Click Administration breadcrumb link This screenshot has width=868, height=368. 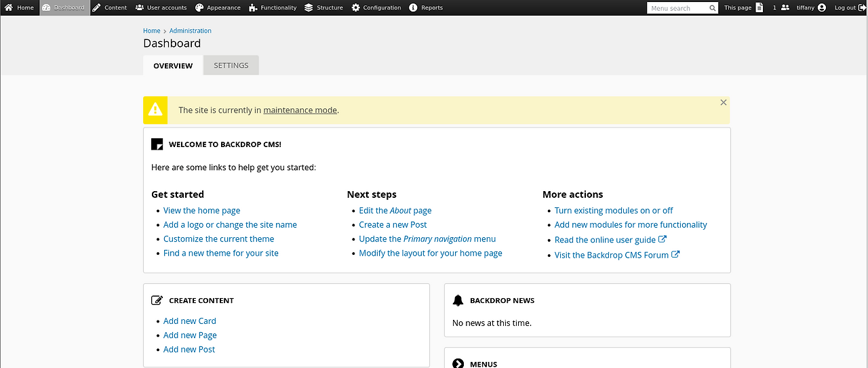[191, 30]
